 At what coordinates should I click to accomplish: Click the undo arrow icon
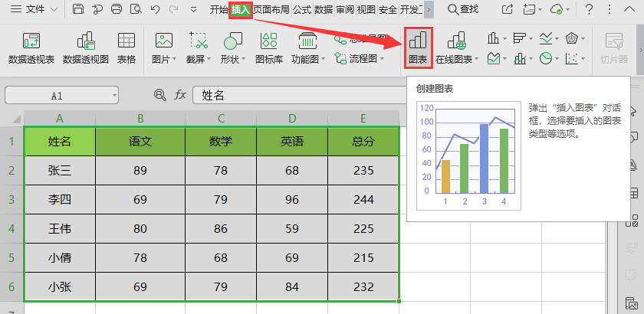click(156, 9)
